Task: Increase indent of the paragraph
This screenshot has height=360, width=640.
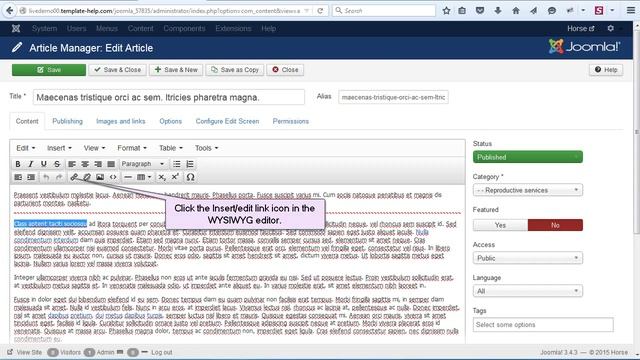Action: [31, 177]
